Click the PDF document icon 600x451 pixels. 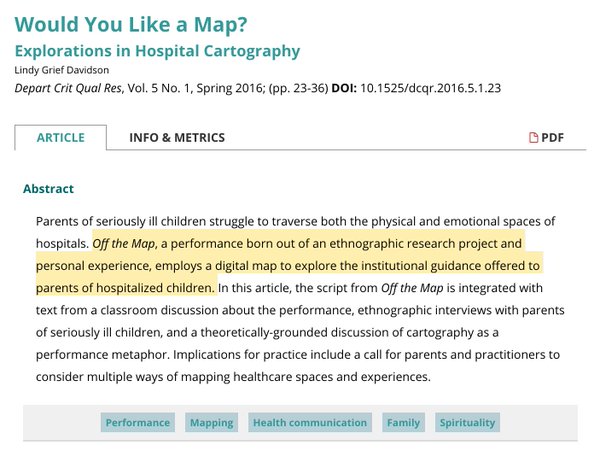[x=533, y=138]
